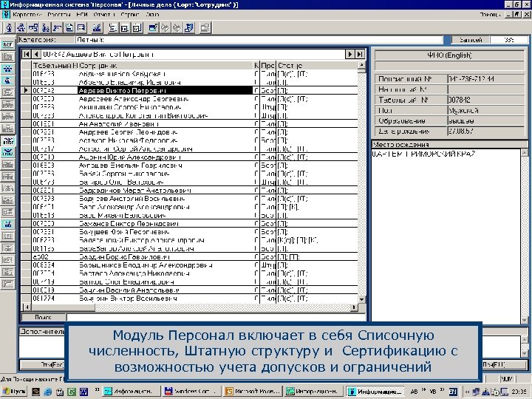Go to the previous record with navigator arrow
The image size is (532, 399).
point(36,54)
